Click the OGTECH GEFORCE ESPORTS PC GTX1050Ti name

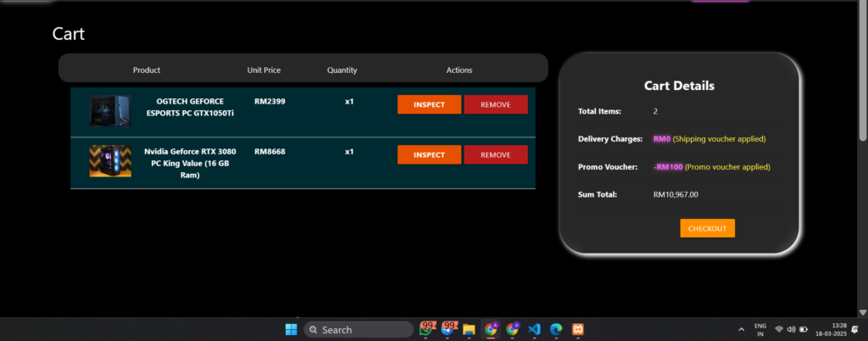[x=191, y=108]
